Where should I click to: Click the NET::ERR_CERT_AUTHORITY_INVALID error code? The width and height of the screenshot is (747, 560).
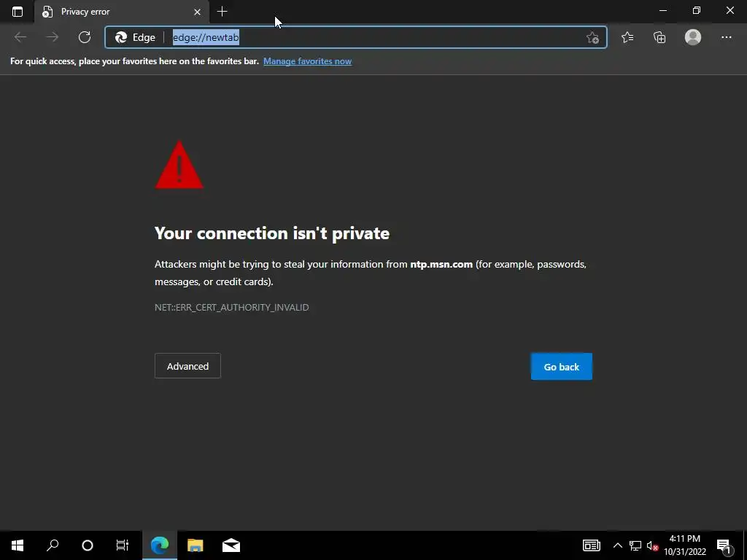pos(231,307)
